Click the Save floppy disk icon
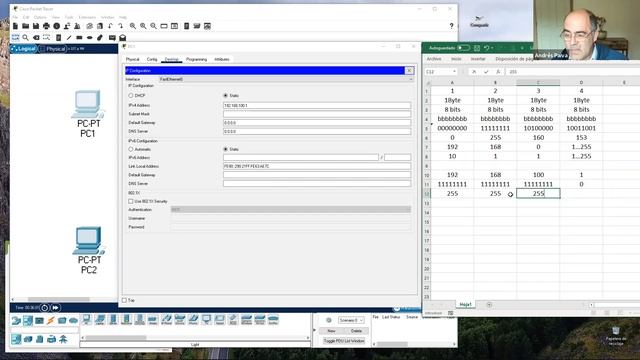This screenshot has width=640, height=360. click(36, 26)
